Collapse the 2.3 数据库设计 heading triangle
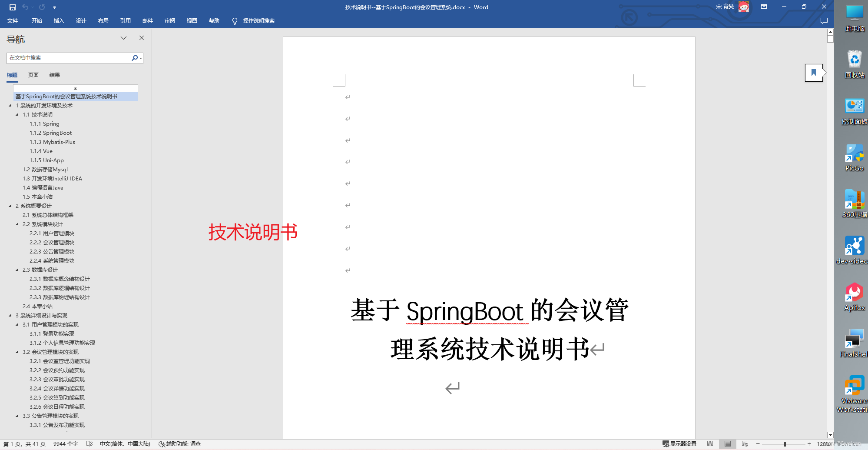The height and width of the screenshot is (450, 868). point(17,270)
